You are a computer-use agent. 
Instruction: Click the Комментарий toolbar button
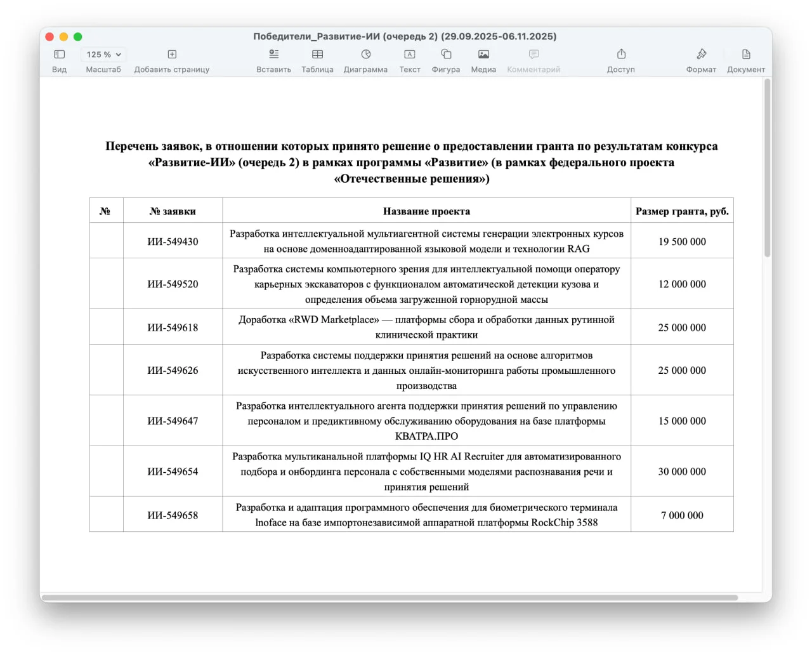[534, 55]
